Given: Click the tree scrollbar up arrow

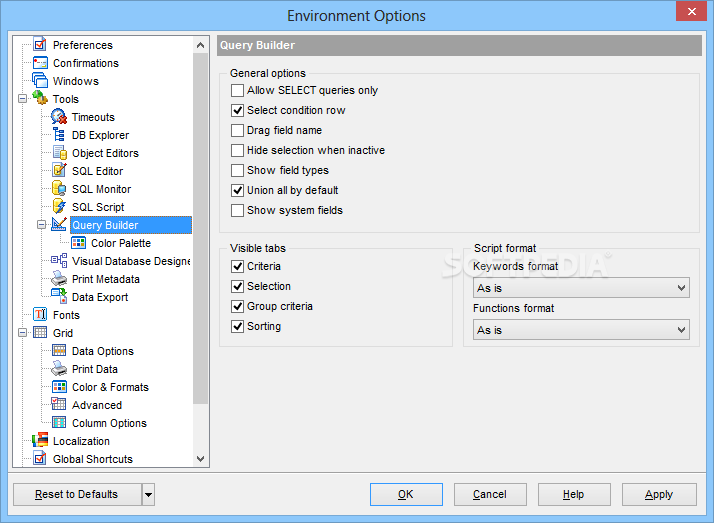Looking at the screenshot, I should (x=200, y=45).
